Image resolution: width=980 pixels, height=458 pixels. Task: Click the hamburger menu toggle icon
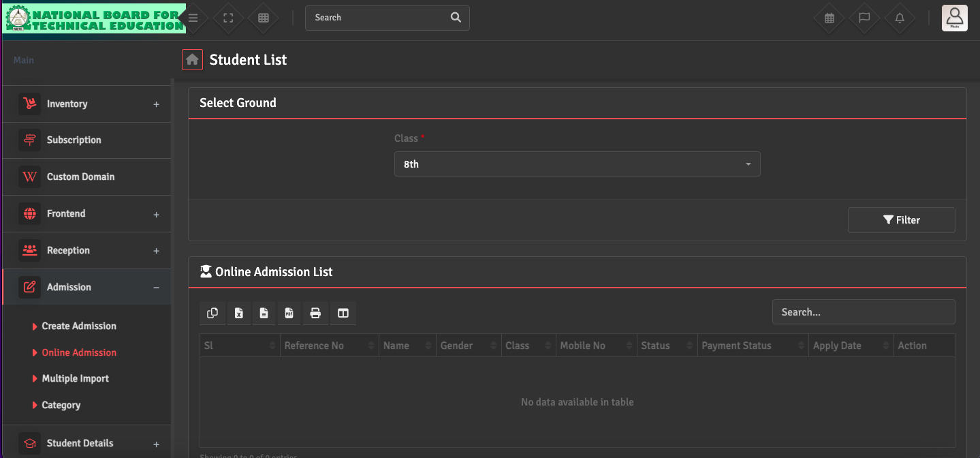(193, 18)
